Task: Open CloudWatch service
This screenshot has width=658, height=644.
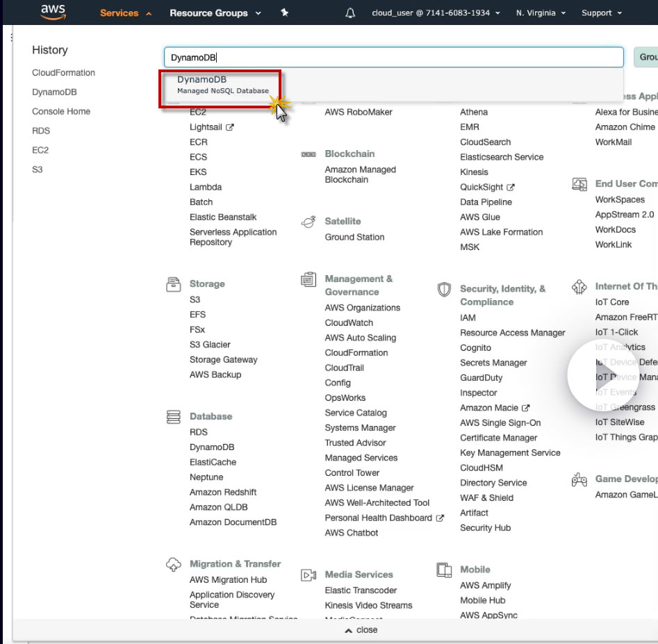Action: [x=349, y=323]
